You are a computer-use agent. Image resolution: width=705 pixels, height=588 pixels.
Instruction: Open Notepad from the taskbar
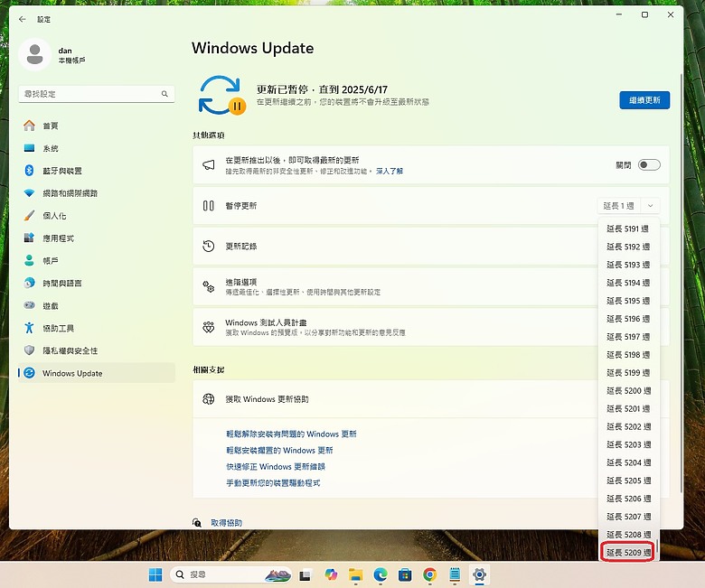455,574
